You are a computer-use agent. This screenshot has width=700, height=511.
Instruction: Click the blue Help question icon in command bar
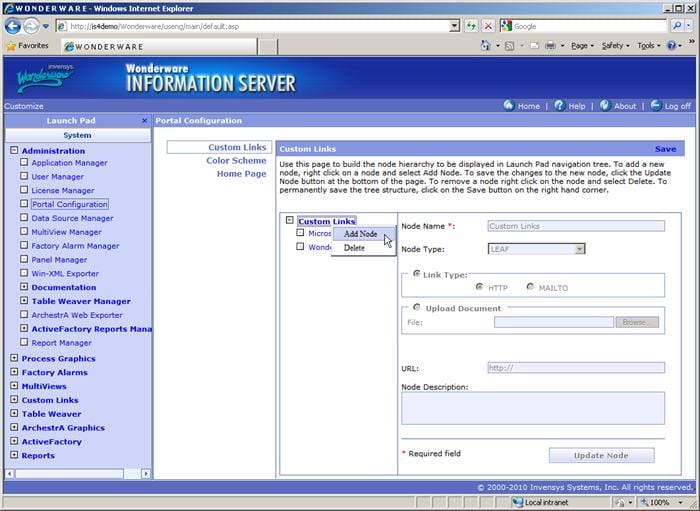pos(671,46)
